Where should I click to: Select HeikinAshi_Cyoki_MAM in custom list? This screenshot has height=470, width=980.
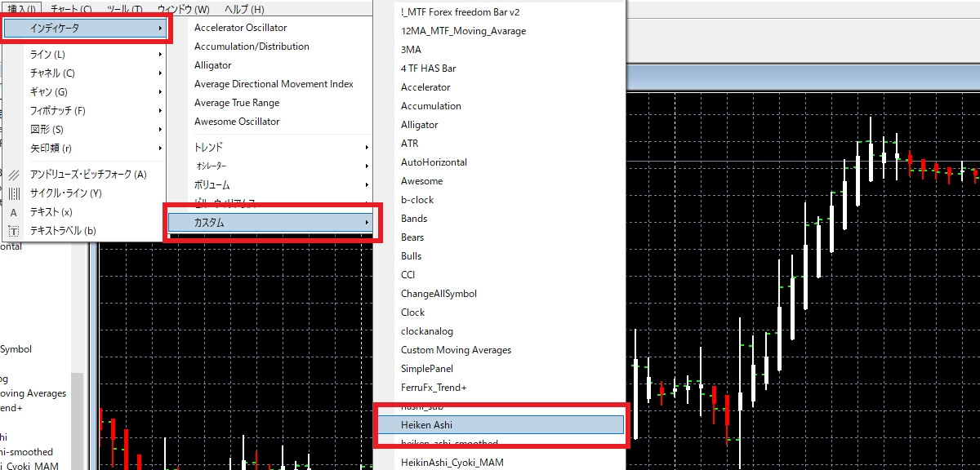(452, 463)
